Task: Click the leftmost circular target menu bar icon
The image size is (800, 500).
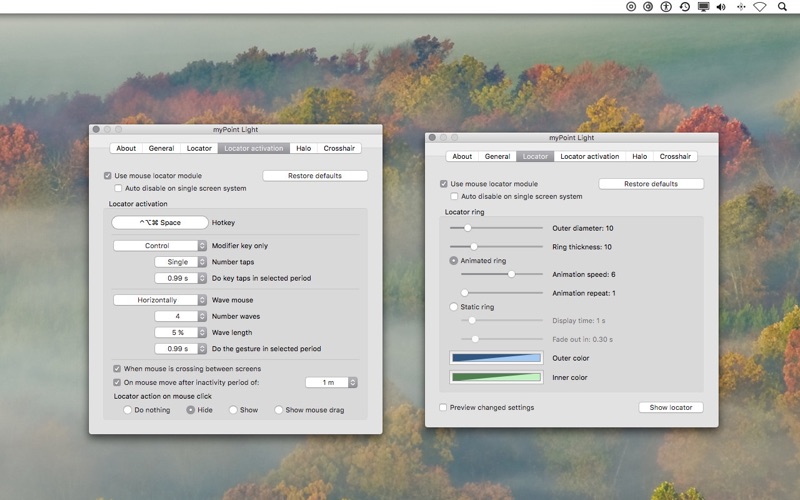Action: (630, 7)
